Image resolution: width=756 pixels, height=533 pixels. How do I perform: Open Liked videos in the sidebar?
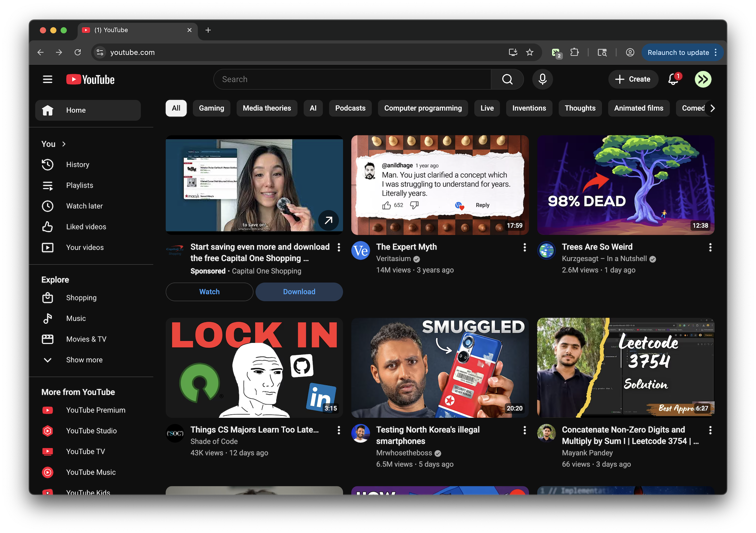(x=86, y=227)
